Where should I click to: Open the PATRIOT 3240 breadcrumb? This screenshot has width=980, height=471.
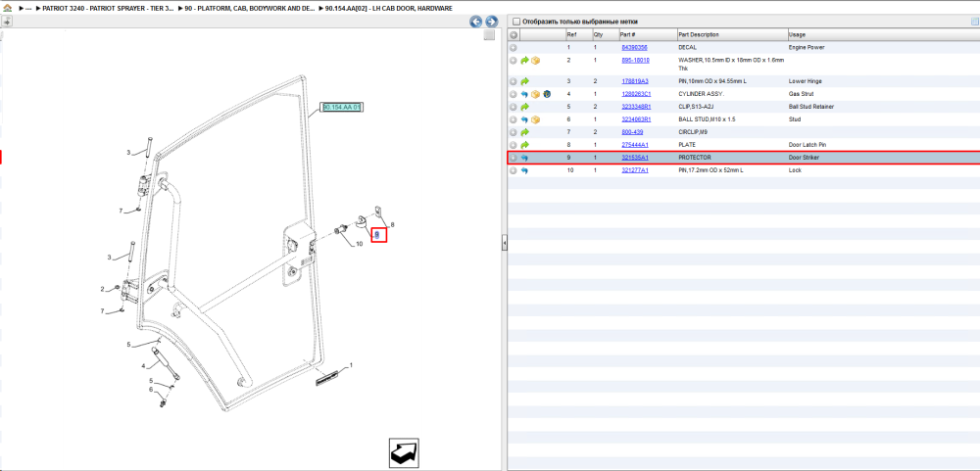click(x=108, y=9)
